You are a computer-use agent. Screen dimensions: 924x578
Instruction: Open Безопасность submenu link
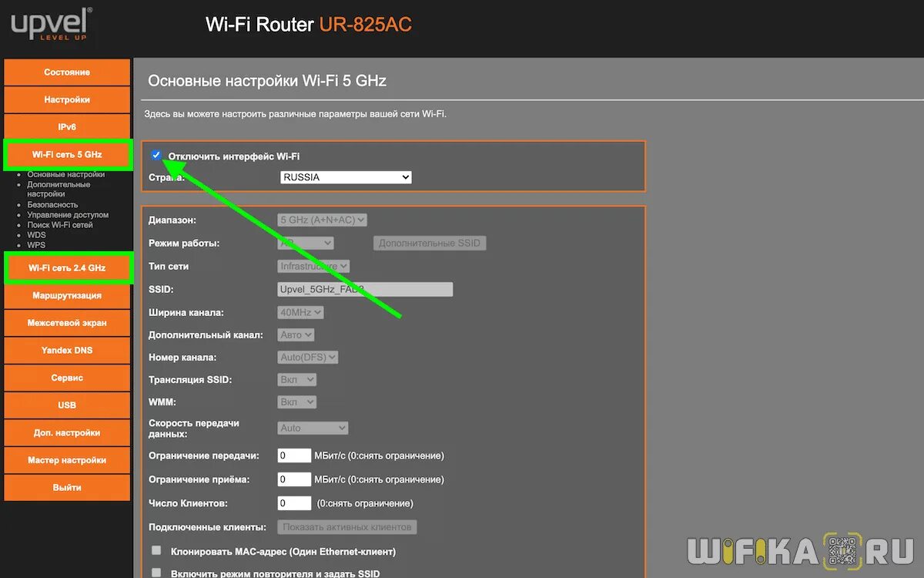pos(52,205)
